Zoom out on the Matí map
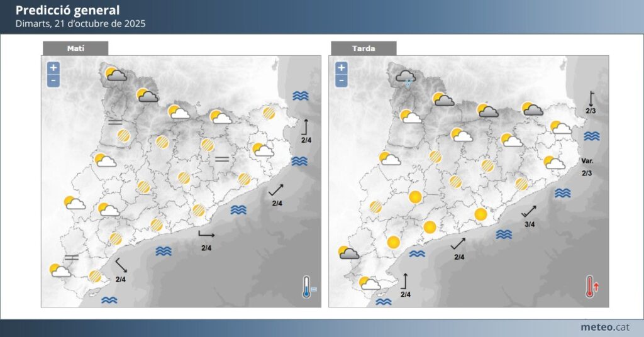 pos(53,80)
